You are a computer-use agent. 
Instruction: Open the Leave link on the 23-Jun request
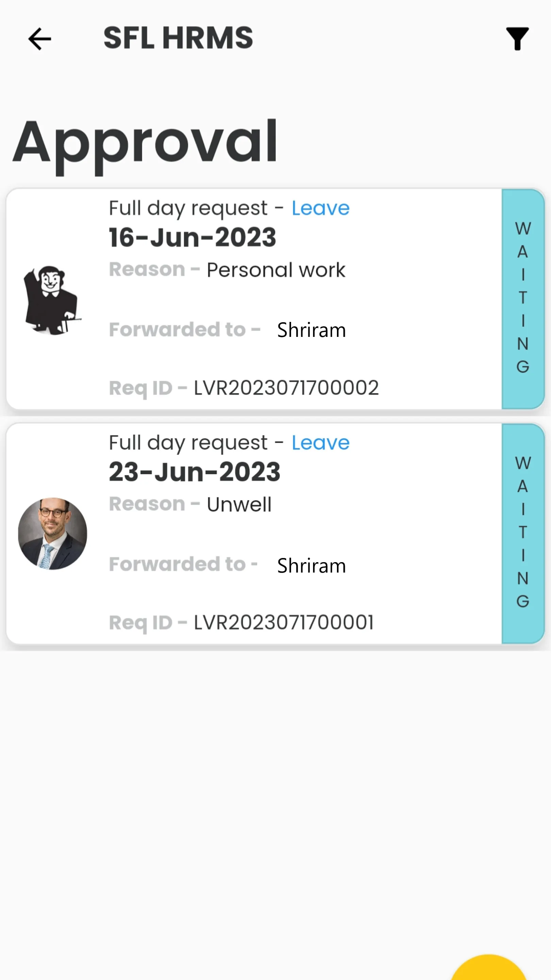click(x=320, y=442)
